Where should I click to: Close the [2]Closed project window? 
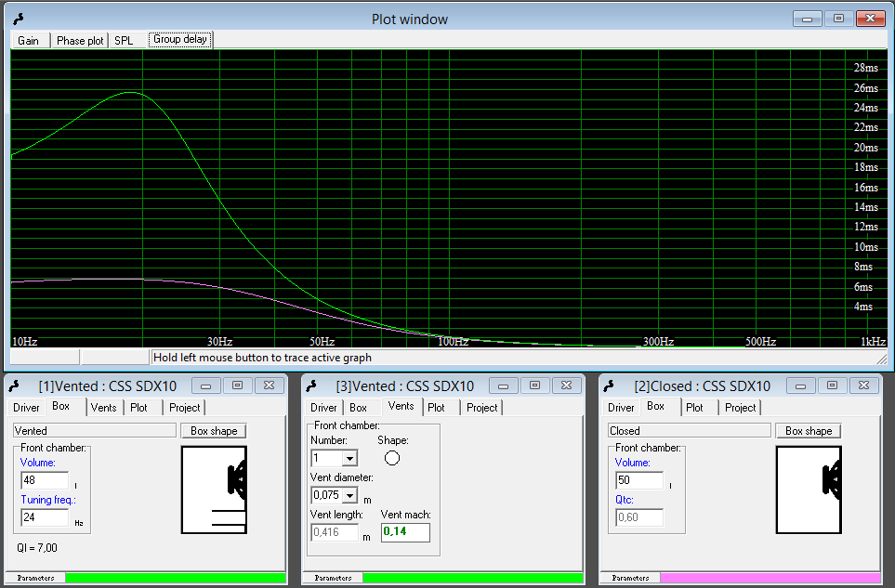pos(864,386)
